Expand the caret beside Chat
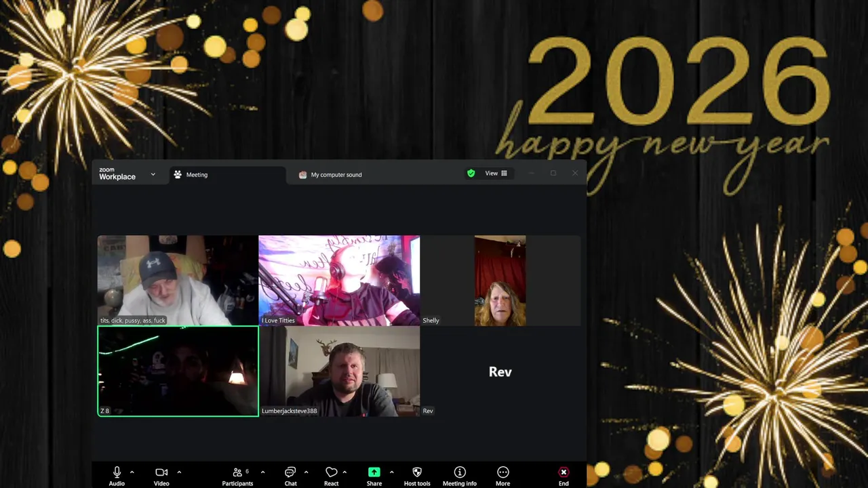The image size is (868, 488). (x=306, y=472)
